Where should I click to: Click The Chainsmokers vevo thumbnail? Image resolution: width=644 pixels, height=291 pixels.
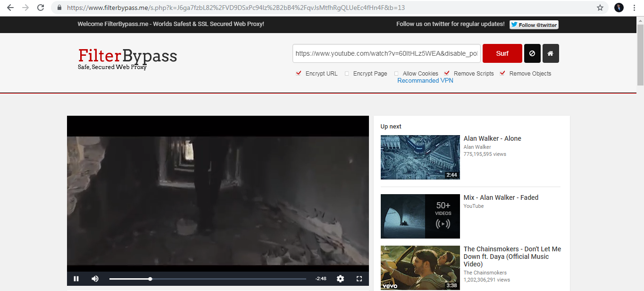click(420, 267)
